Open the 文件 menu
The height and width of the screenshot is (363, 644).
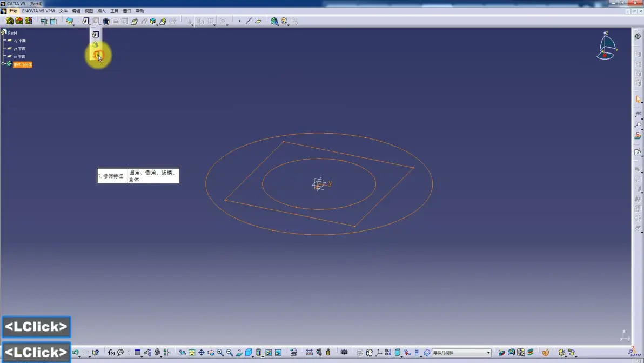point(63,11)
